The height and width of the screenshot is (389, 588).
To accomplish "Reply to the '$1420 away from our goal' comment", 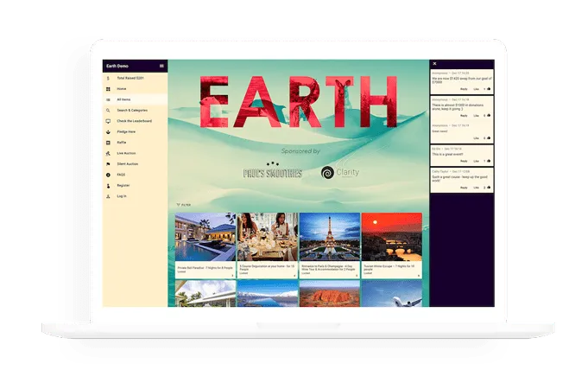I will (x=464, y=89).
